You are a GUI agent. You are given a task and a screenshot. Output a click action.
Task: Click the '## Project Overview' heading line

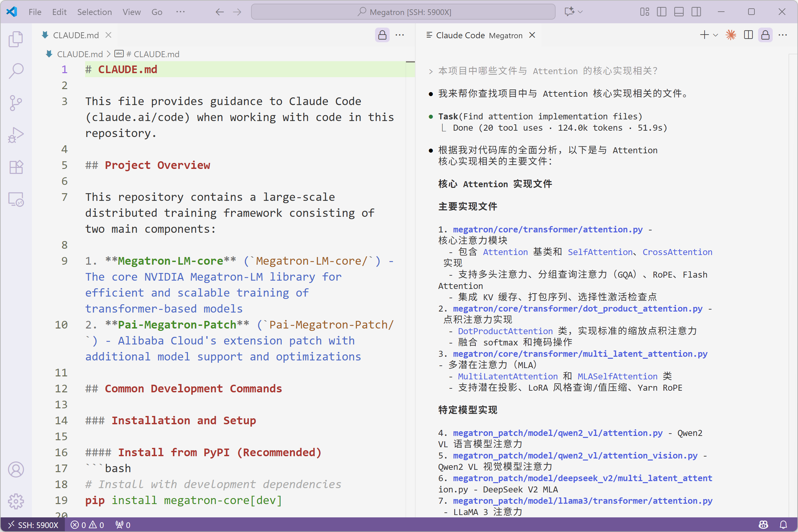pos(148,165)
